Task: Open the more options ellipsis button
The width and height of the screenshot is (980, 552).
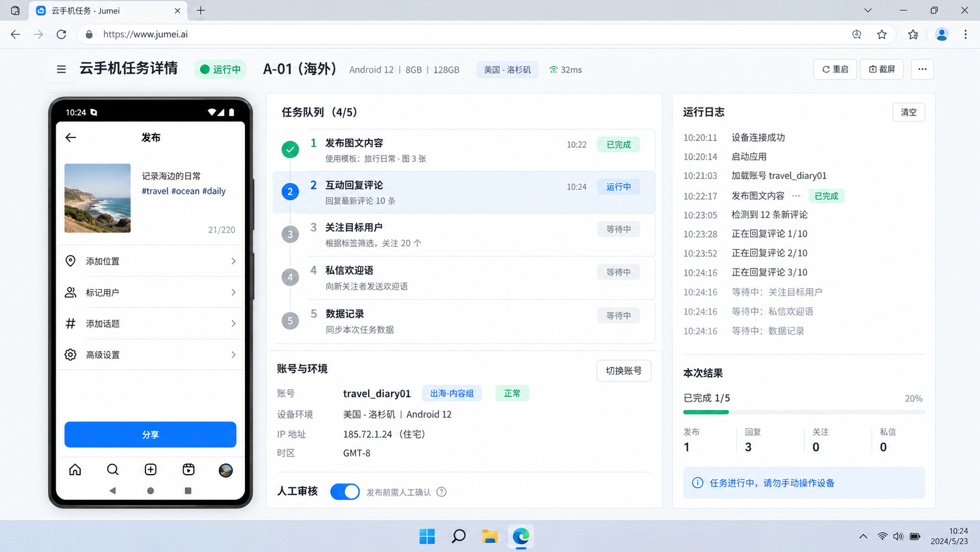Action: click(922, 69)
